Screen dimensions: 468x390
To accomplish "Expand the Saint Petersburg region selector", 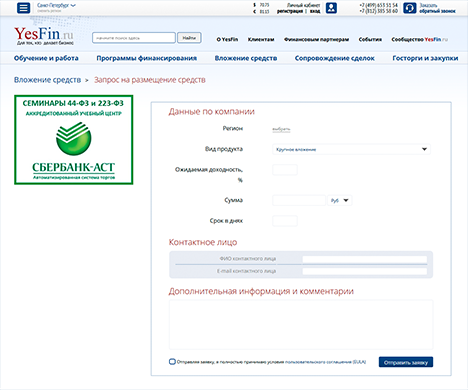I will tap(56, 5).
